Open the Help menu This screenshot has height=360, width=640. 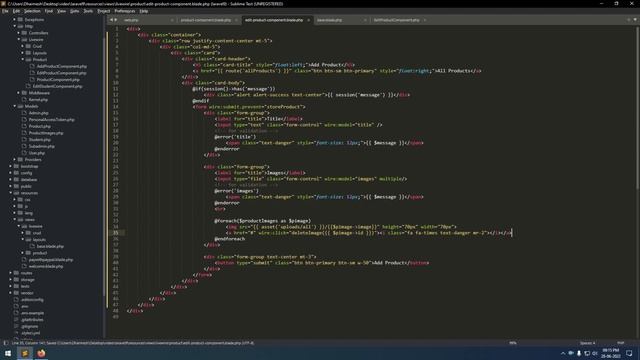click(144, 11)
